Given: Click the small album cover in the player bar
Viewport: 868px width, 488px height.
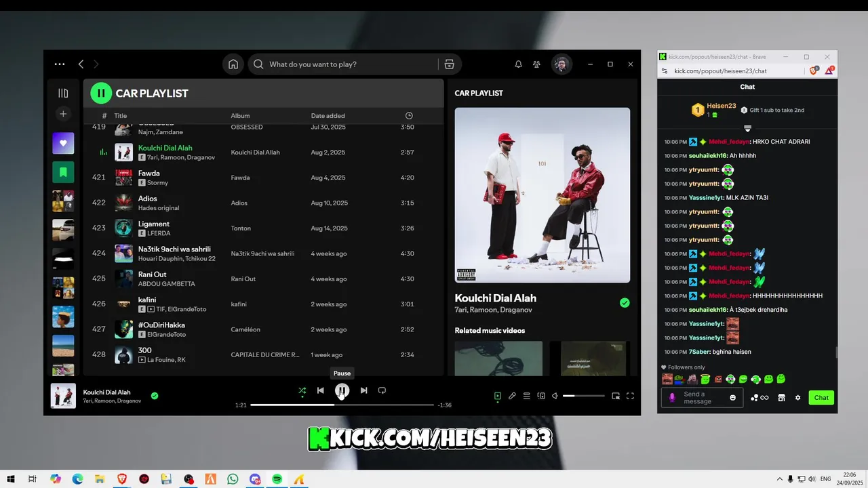Looking at the screenshot, I should 63,396.
